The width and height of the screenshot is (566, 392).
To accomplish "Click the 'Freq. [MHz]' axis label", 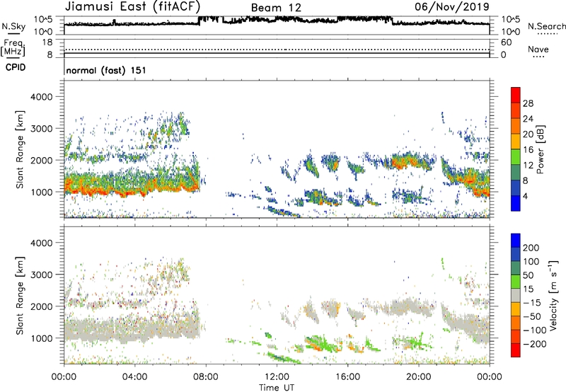I will pyautogui.click(x=13, y=47).
